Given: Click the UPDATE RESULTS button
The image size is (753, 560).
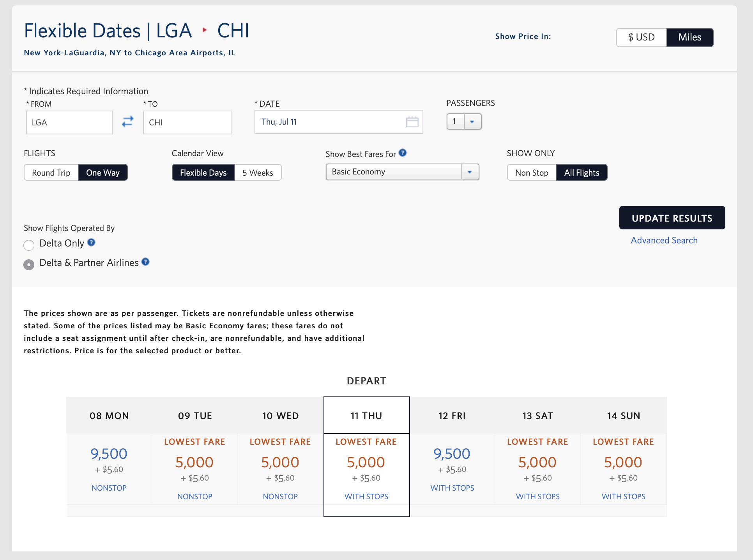Looking at the screenshot, I should [x=672, y=218].
